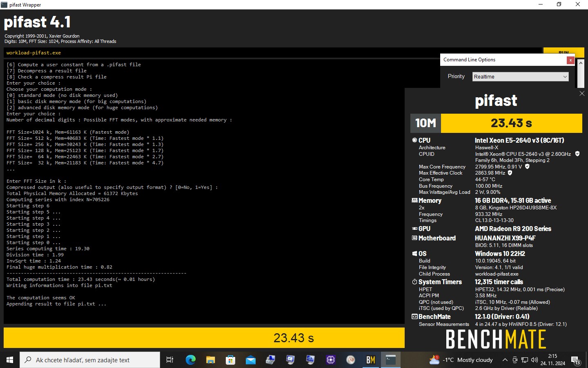Click the BENCHMATE logo
The width and height of the screenshot is (588, 368).
pyautogui.click(x=496, y=339)
